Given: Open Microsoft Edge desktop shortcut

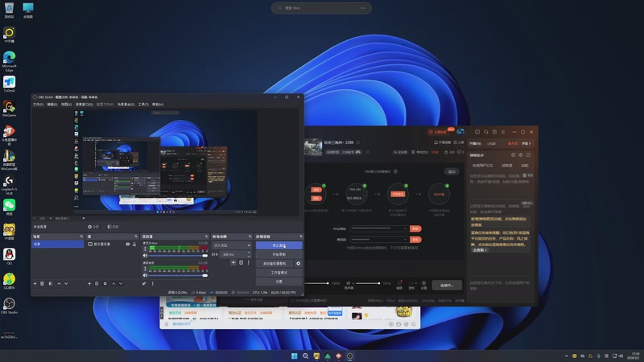Looking at the screenshot, I should [x=9, y=61].
